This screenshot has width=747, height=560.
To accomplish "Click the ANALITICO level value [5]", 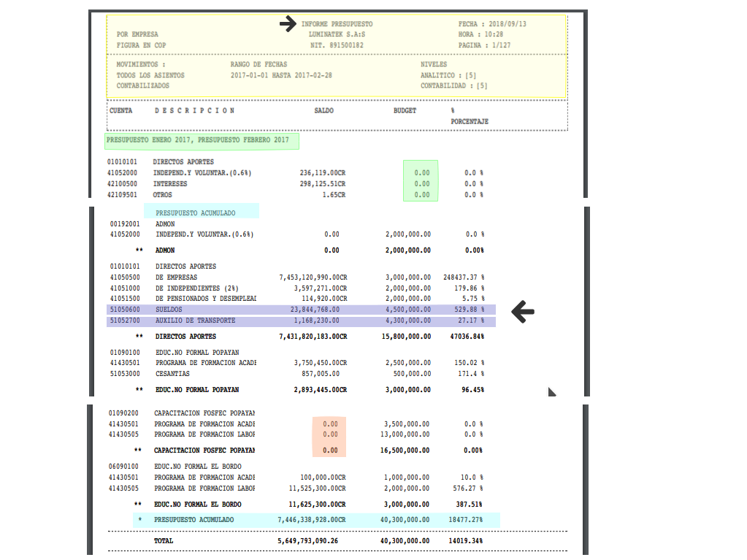I will [471, 75].
